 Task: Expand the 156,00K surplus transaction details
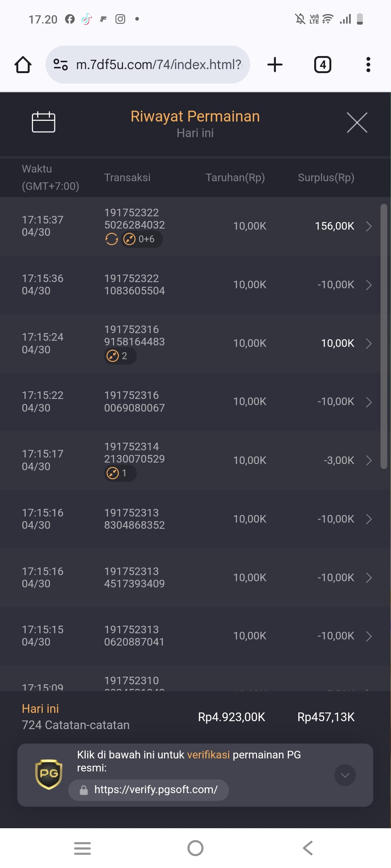[x=369, y=226]
